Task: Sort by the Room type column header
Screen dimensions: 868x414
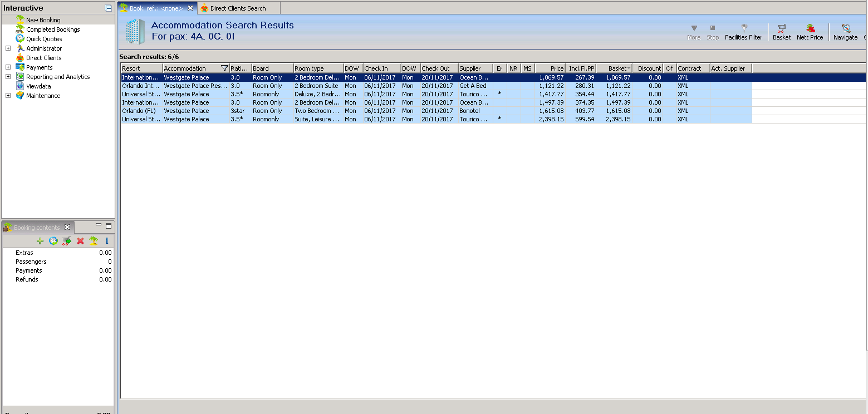Action: [318, 68]
